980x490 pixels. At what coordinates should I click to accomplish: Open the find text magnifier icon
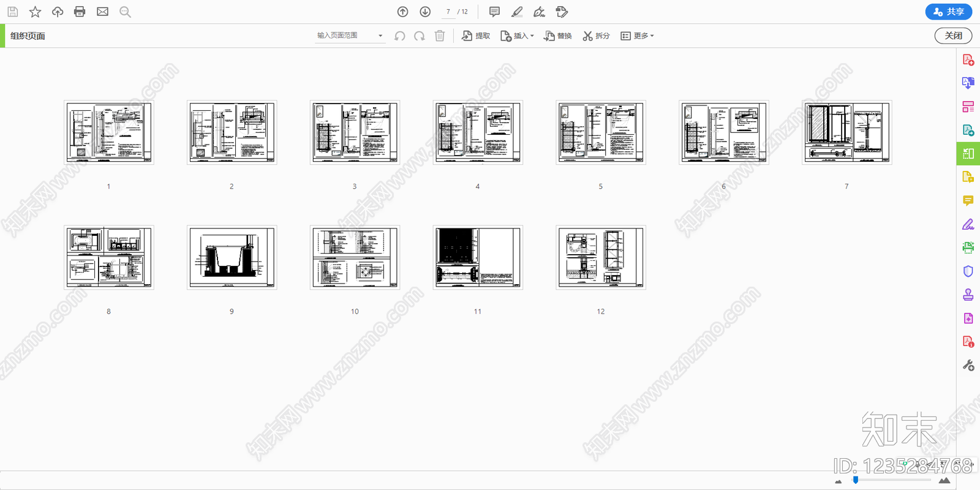click(125, 12)
